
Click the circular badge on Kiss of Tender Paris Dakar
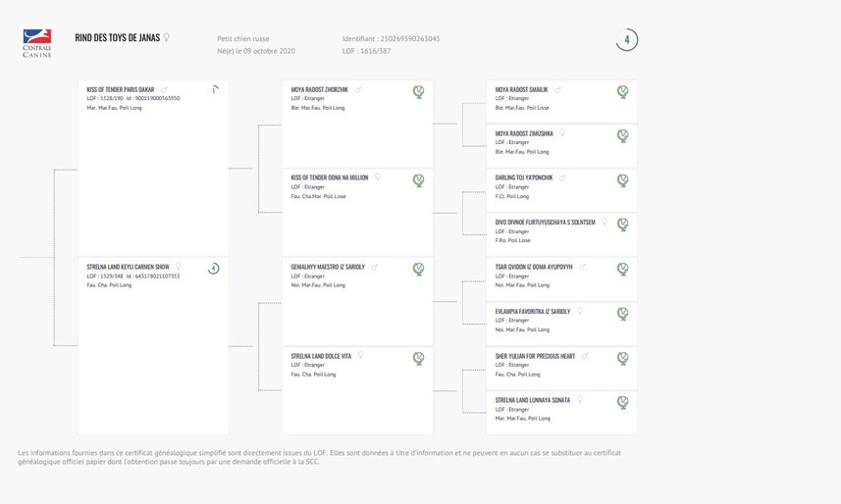click(214, 89)
